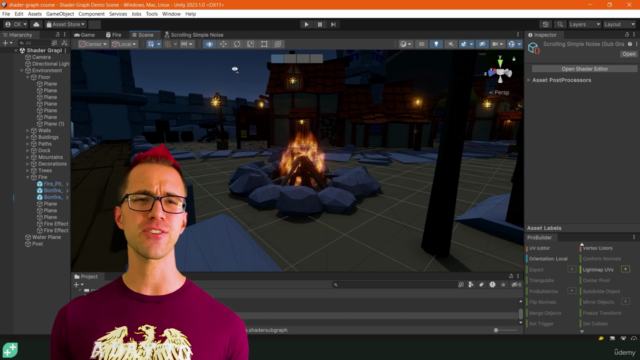
Task: Open the Asset Store dropdown
Action: pyautogui.click(x=65, y=24)
